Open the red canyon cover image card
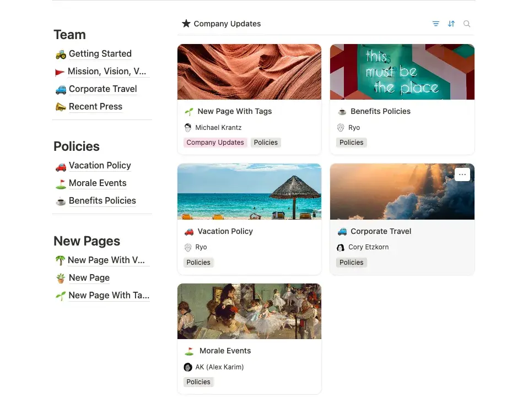Screen dimensions: 523x420 249,72
